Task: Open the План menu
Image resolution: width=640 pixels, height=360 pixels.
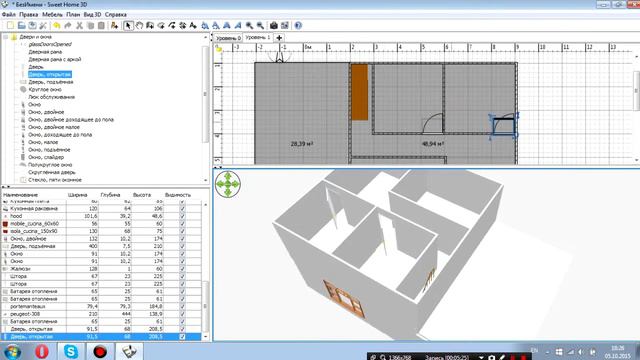Action: pos(73,14)
